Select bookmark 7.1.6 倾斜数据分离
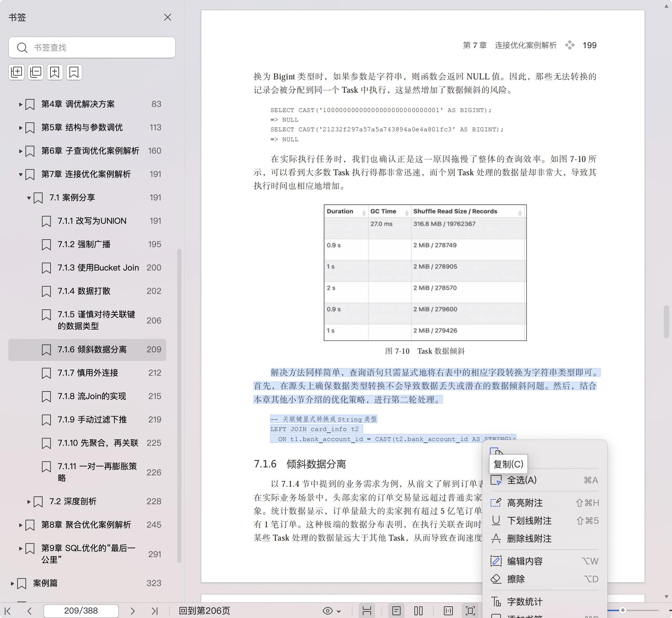The image size is (672, 618). coord(87,350)
